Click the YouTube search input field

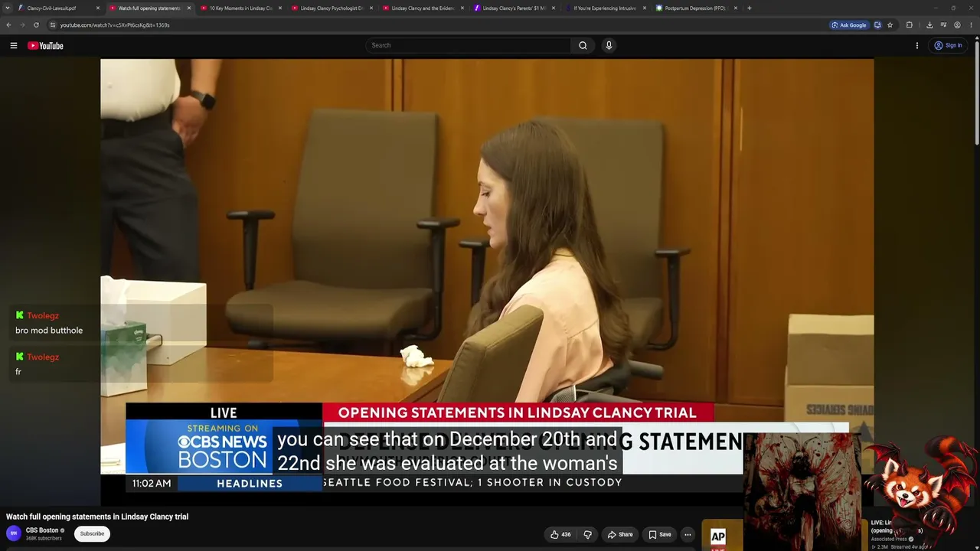[468, 46]
